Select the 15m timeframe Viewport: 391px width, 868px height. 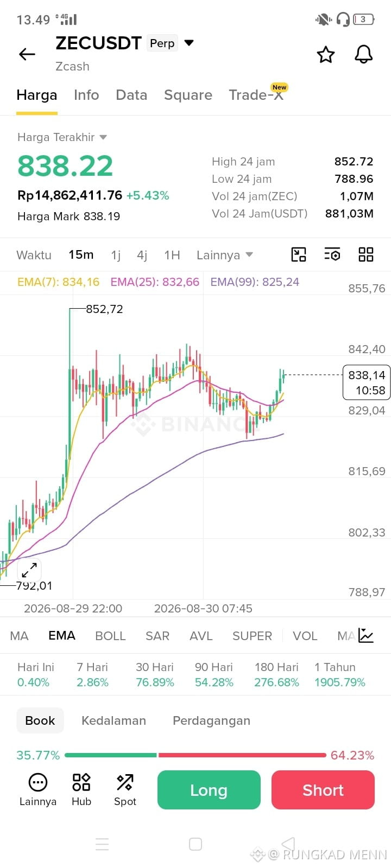81,255
